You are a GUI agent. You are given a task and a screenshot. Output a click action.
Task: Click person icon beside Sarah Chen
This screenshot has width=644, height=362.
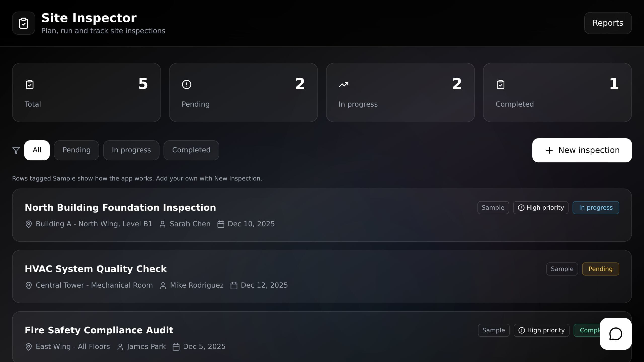[163, 224]
